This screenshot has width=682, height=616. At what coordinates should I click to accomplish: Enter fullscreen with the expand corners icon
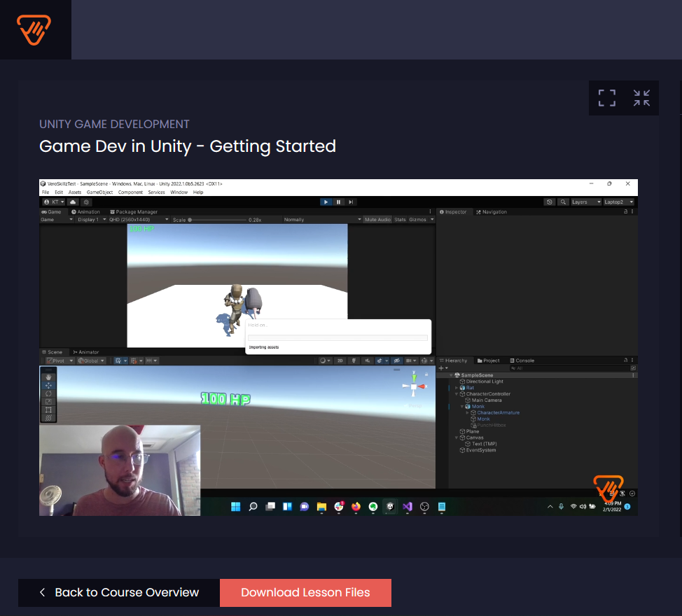click(607, 98)
